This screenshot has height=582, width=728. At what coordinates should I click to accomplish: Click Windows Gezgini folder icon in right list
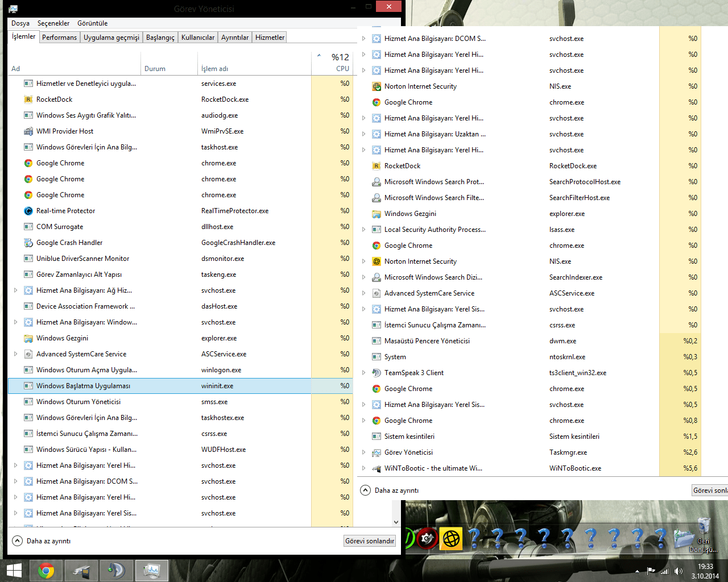click(x=377, y=214)
